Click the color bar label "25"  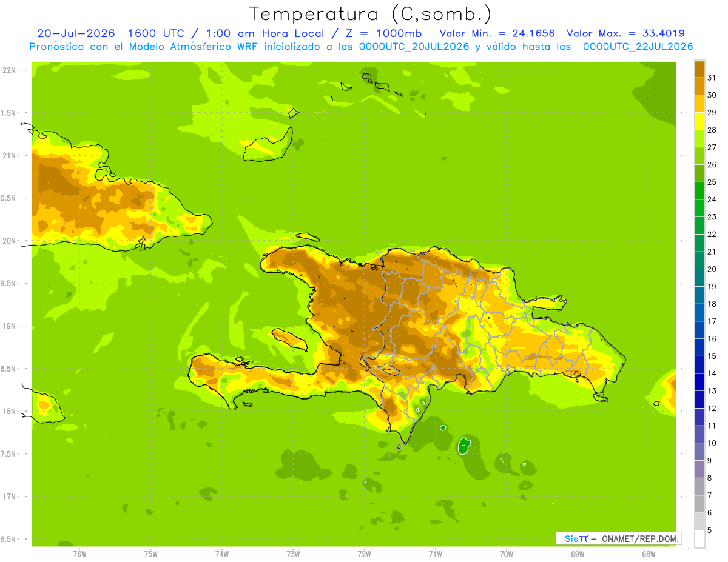[x=712, y=182]
